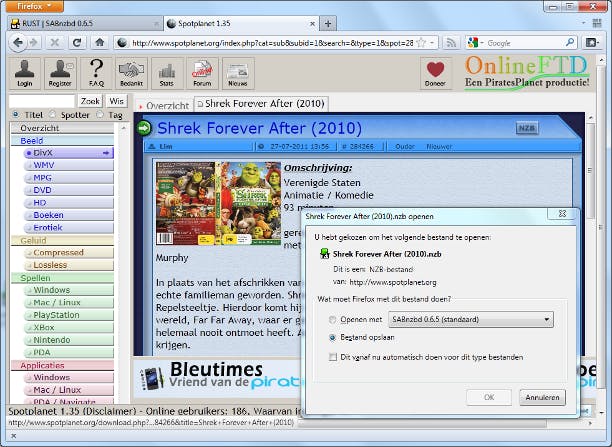Collapse the Beeld category header

(62, 141)
